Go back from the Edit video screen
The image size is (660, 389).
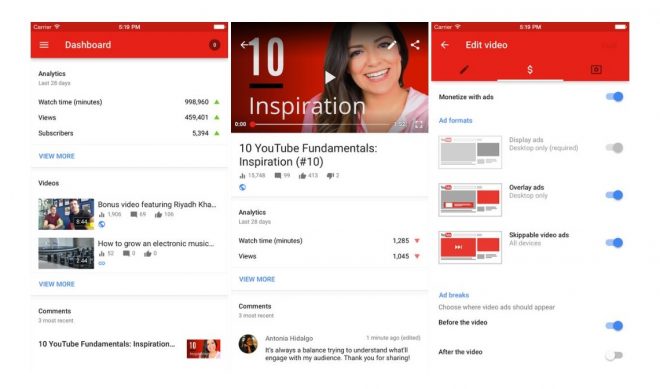point(445,45)
